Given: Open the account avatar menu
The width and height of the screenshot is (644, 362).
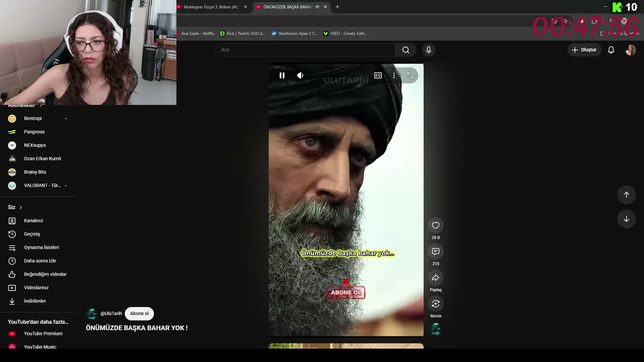Looking at the screenshot, I should pos(630,50).
